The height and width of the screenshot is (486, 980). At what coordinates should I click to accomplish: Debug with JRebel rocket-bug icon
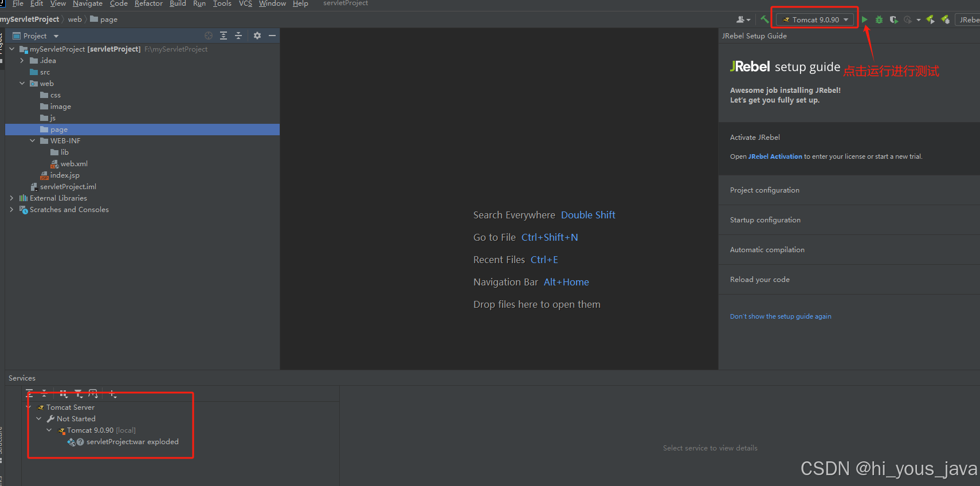point(946,19)
